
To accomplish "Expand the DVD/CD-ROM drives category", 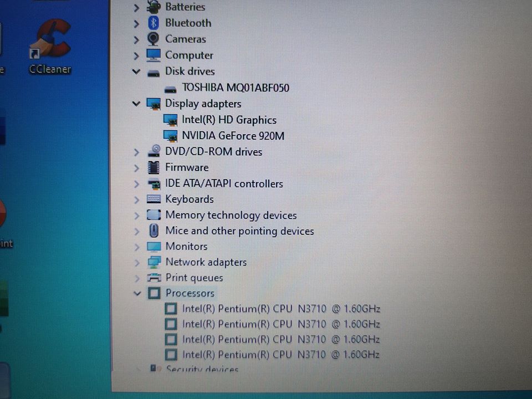I will (136, 151).
